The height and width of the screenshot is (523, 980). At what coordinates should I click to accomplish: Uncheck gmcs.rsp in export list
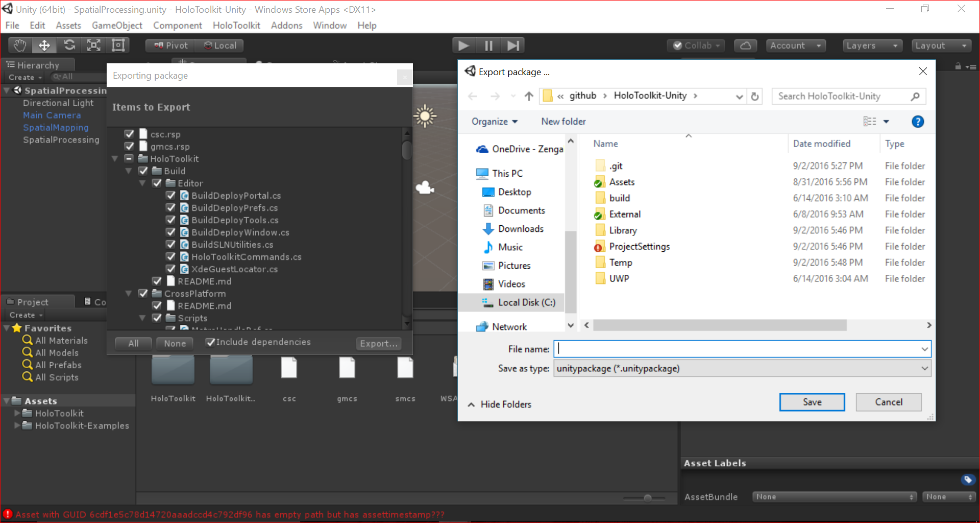(x=130, y=146)
